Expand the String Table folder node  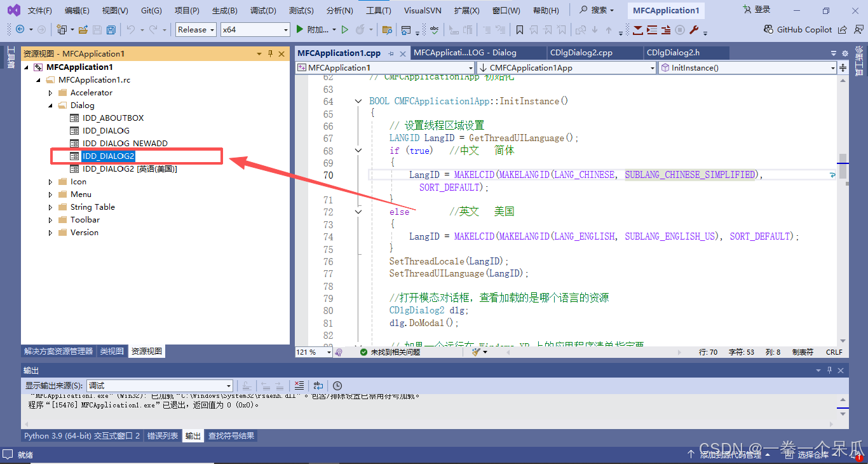(x=51, y=207)
